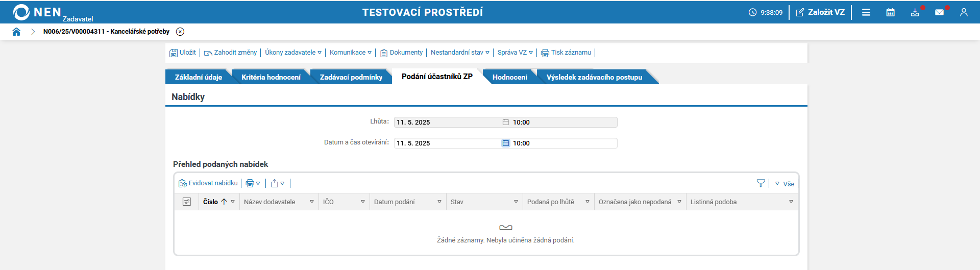Open table column settings icon
The image size is (980, 270).
(187, 202)
